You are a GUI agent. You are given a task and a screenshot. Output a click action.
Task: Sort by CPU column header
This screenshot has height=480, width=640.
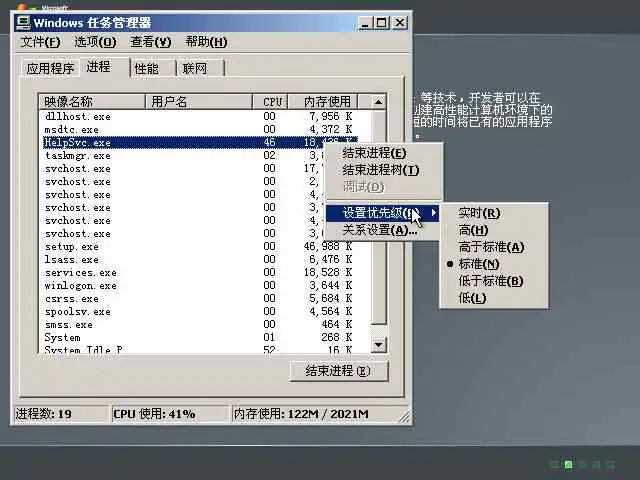270,101
